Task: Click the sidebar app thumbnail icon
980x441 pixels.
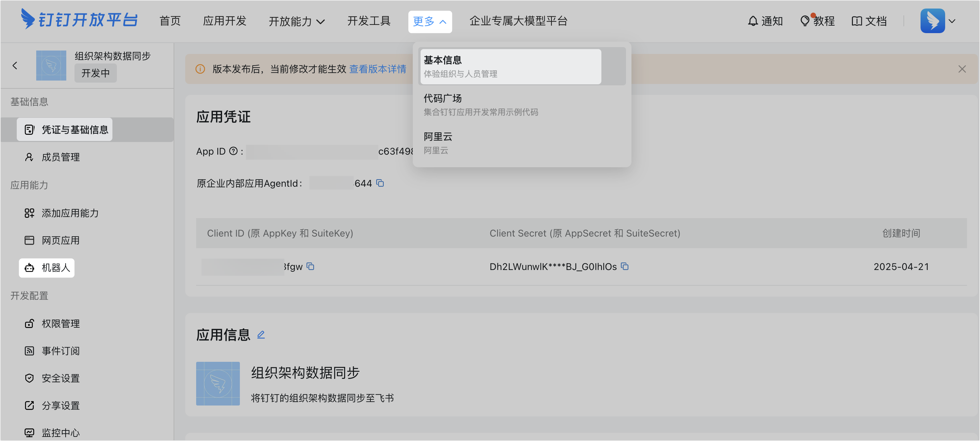Action: click(x=51, y=66)
